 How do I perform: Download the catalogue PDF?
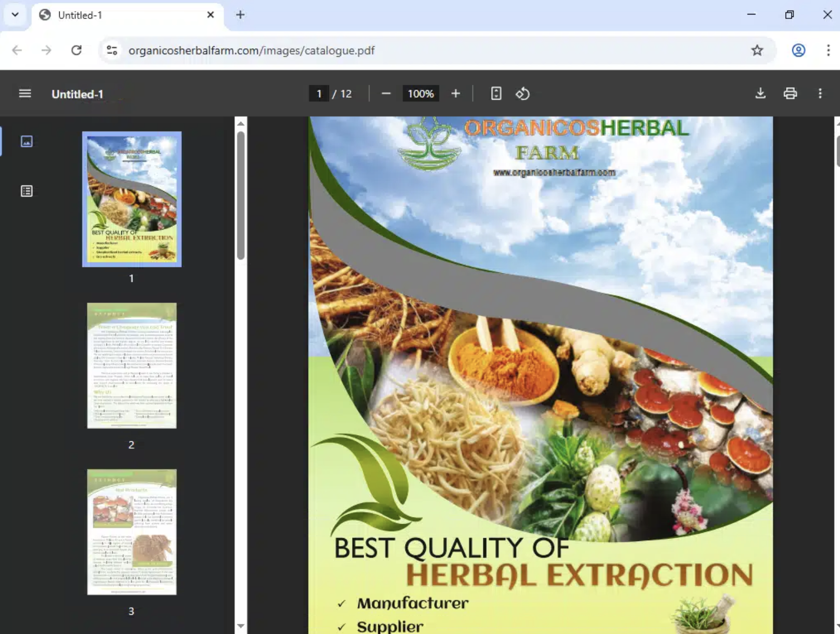(760, 93)
